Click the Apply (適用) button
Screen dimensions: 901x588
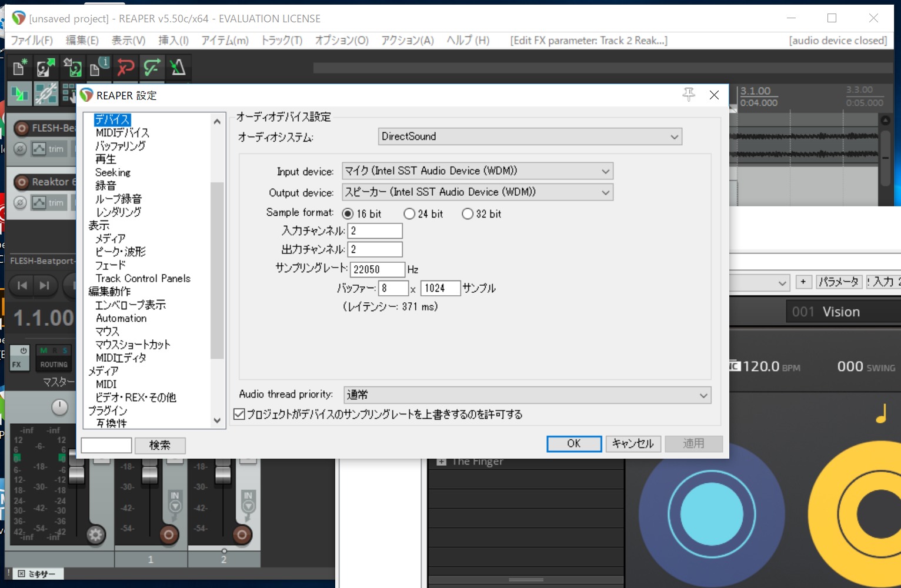[x=693, y=443]
